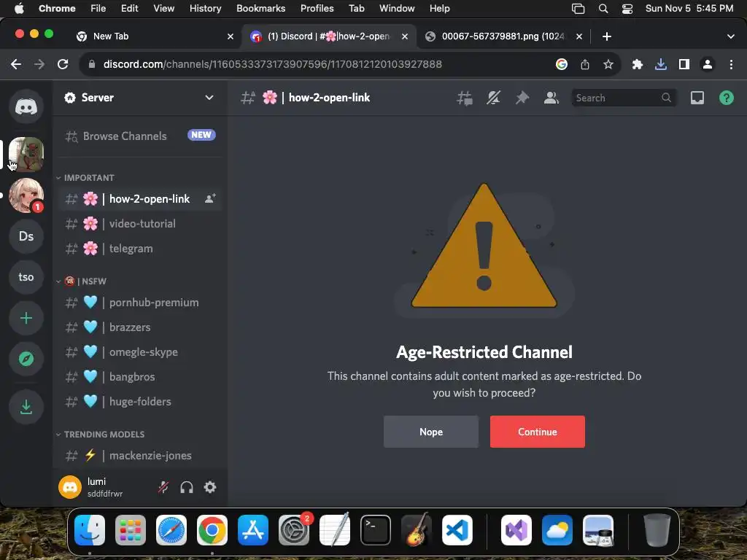The width and height of the screenshot is (747, 560).
Task: Open a new Chrome tab with plus
Action: pyautogui.click(x=606, y=36)
